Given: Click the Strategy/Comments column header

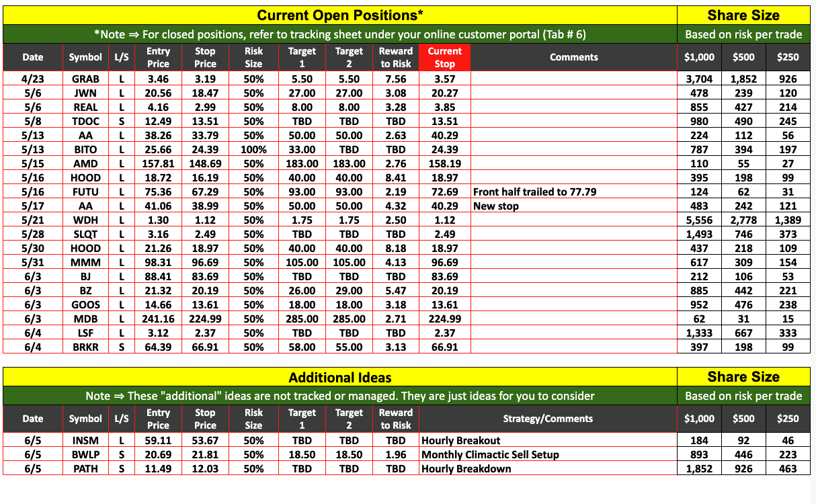Looking at the screenshot, I should coord(548,419).
